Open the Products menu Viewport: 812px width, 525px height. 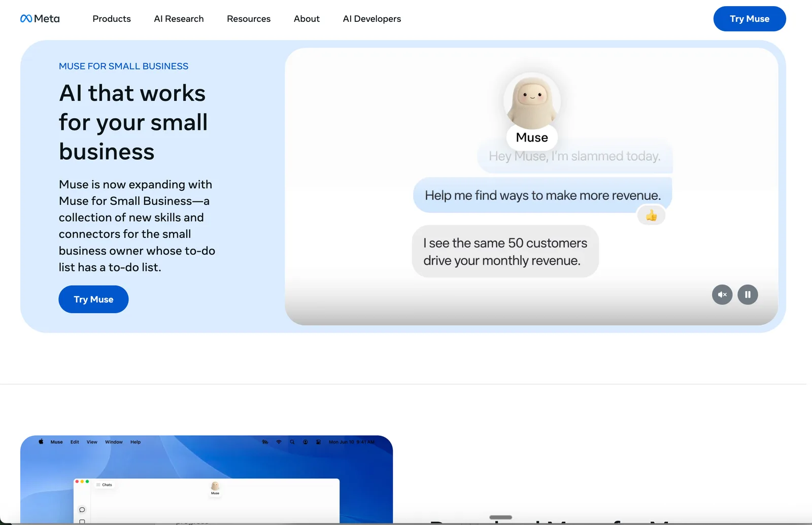coord(112,19)
